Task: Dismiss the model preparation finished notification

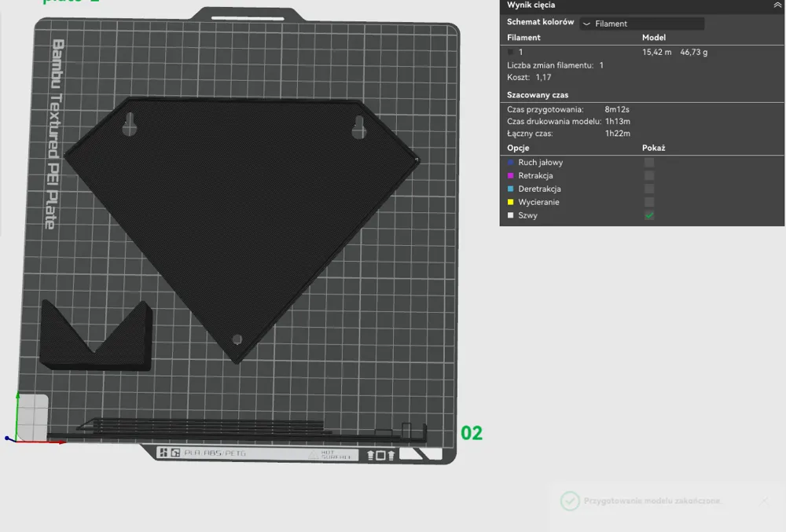Action: [765, 501]
